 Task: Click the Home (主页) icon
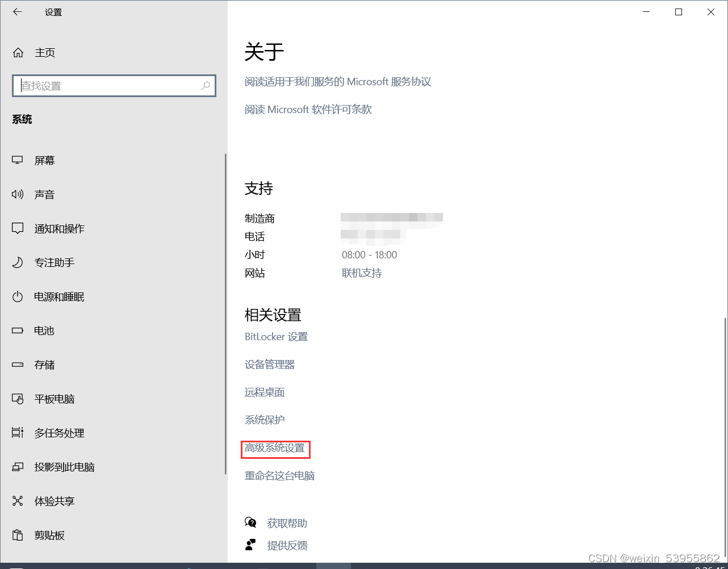pyautogui.click(x=18, y=53)
